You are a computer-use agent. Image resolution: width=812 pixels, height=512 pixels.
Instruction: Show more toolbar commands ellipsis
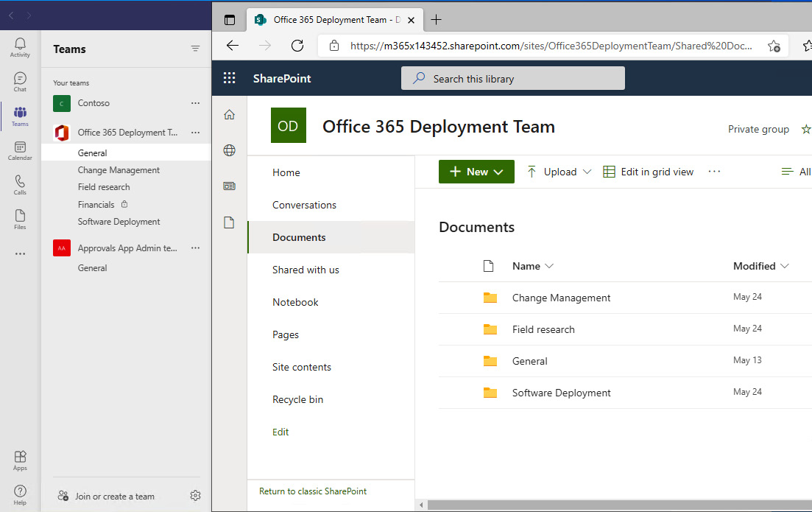tap(714, 172)
